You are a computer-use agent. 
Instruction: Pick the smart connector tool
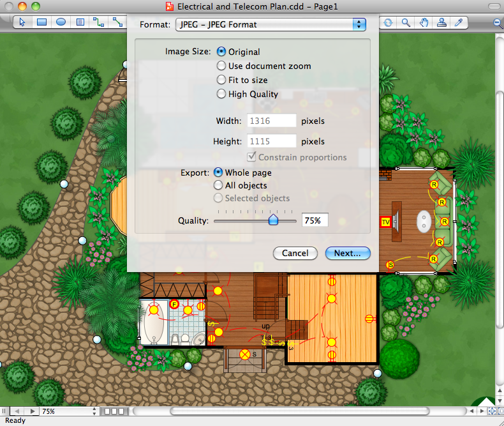pos(98,22)
